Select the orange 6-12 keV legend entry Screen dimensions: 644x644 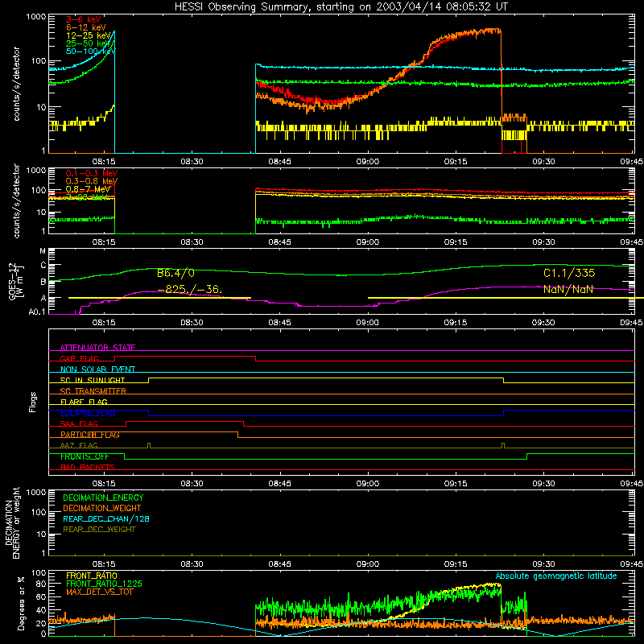pyautogui.click(x=86, y=27)
